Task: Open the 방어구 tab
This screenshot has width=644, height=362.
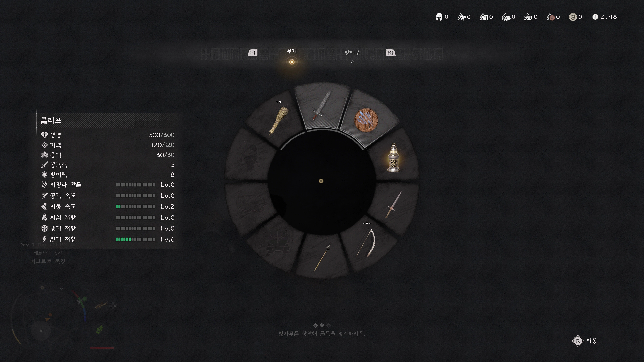Action: (x=352, y=53)
